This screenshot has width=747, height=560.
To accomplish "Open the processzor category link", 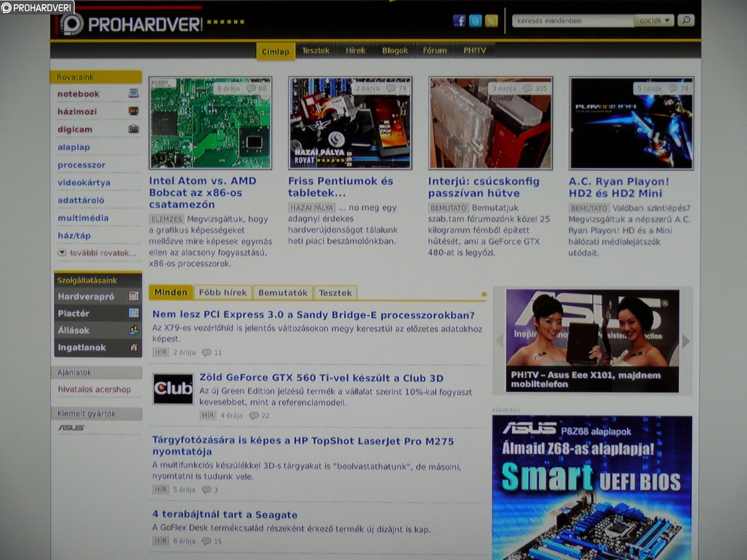I will (82, 165).
